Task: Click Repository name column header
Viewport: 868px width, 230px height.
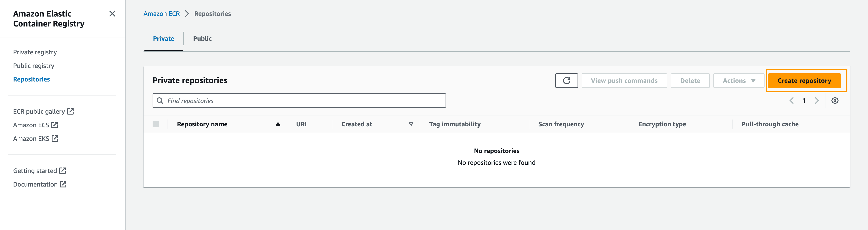Action: (x=202, y=124)
